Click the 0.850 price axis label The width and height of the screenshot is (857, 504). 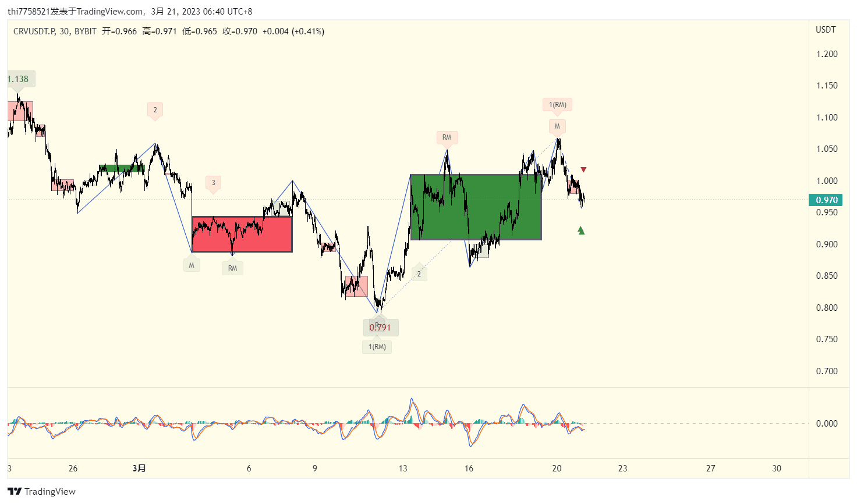pyautogui.click(x=827, y=276)
